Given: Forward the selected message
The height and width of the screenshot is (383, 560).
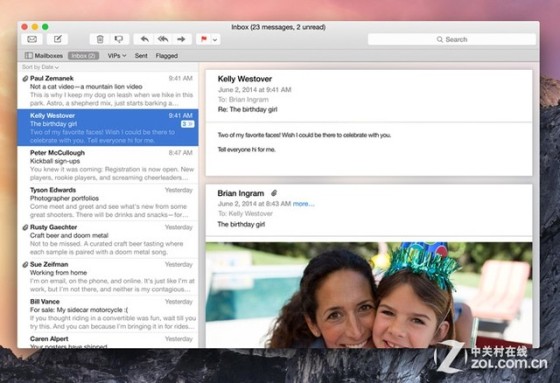Looking at the screenshot, I should click(181, 39).
